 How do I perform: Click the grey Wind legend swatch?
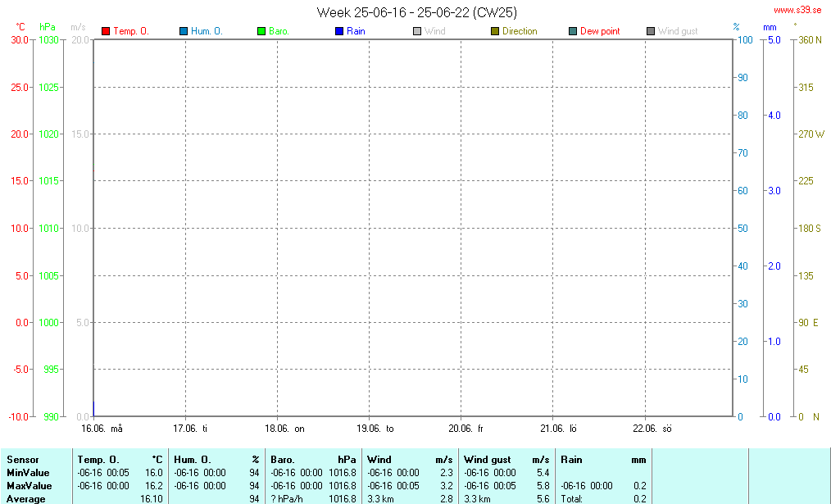pyautogui.click(x=417, y=31)
